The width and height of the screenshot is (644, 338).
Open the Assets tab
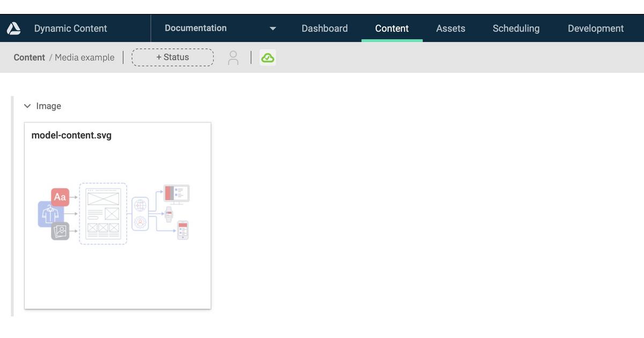point(451,28)
